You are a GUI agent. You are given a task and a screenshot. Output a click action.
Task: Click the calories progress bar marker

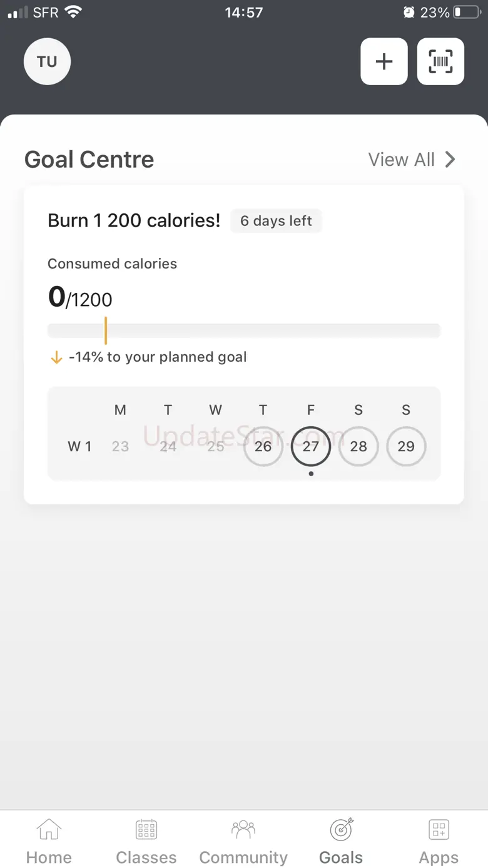coord(106,330)
